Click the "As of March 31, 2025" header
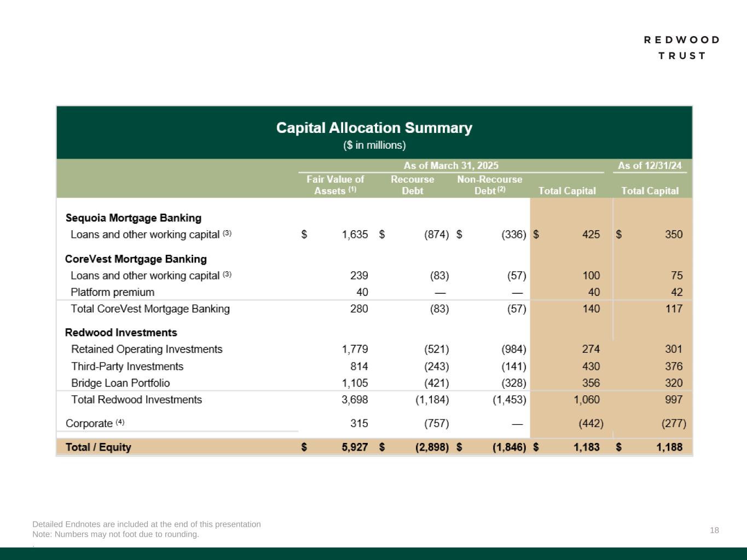The image size is (747, 560). pyautogui.click(x=451, y=166)
